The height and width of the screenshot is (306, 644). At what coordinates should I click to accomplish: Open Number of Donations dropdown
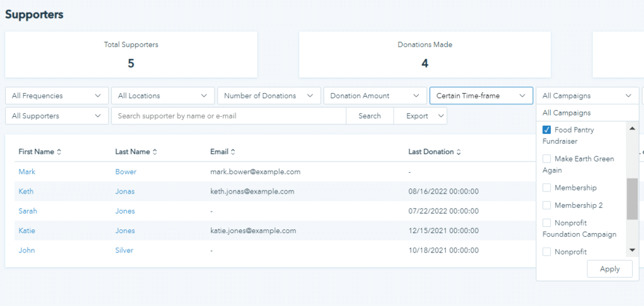coord(269,96)
